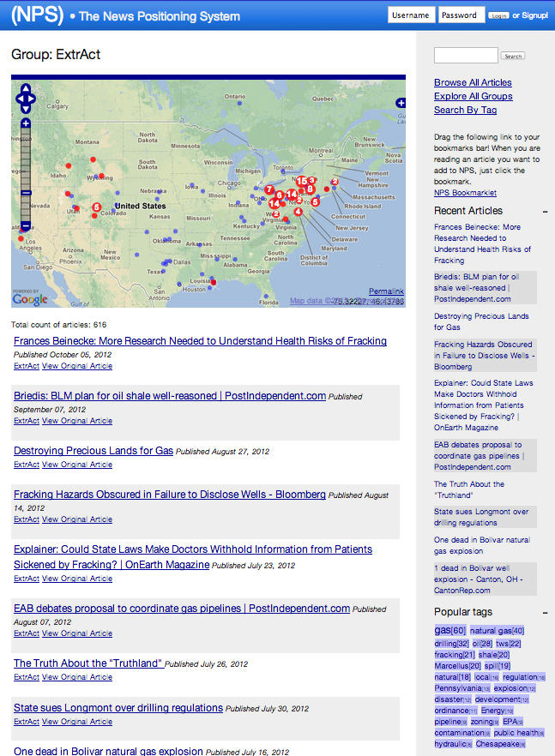Click the sidebar search box

click(x=466, y=56)
